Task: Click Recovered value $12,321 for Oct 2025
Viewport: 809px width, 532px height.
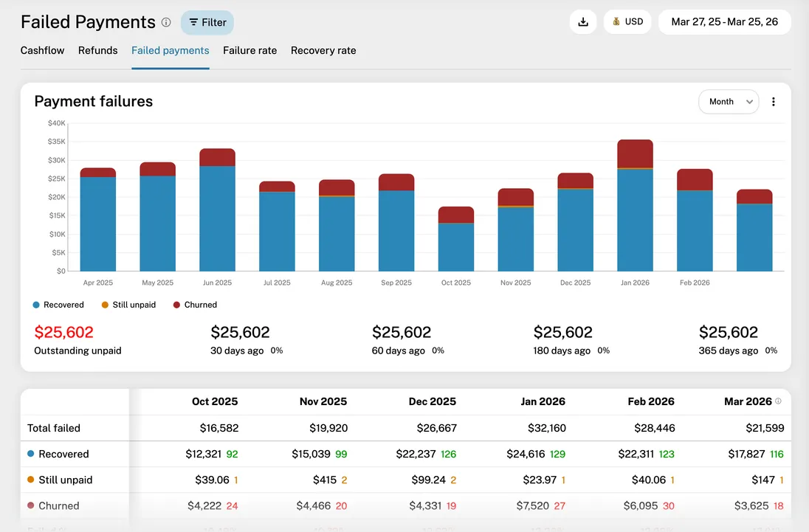Action: (x=203, y=455)
